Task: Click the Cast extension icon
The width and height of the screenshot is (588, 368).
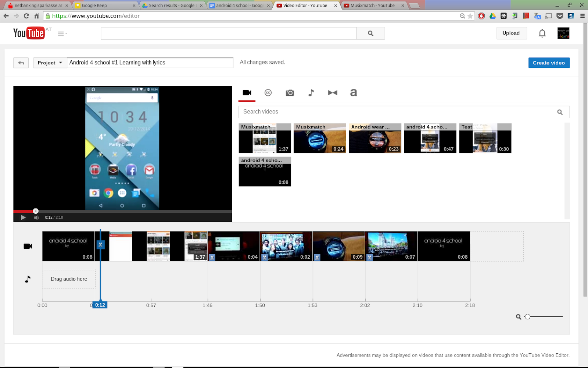Action: [549, 16]
